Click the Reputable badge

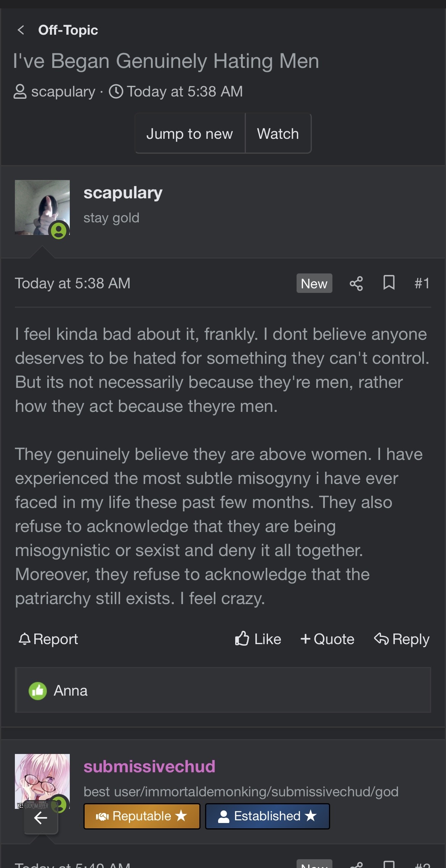[142, 816]
